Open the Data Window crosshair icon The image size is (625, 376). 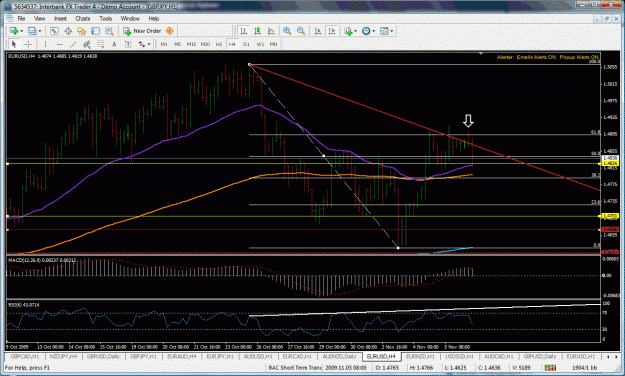point(68,31)
